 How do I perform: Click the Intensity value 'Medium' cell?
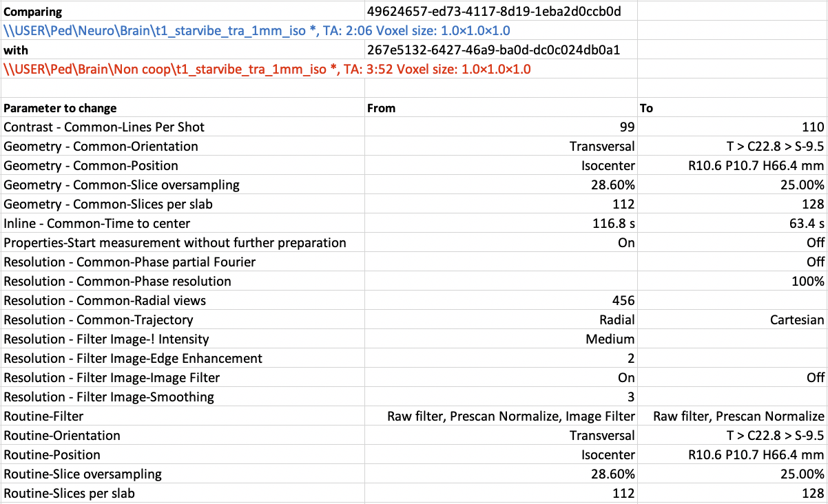click(x=610, y=339)
